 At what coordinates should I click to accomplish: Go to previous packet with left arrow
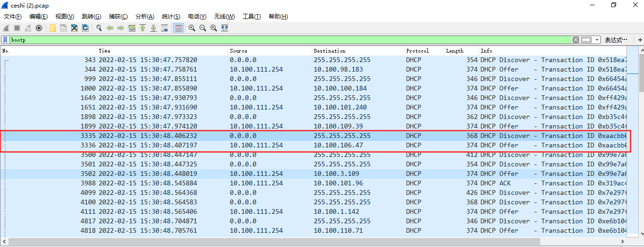tap(110, 28)
